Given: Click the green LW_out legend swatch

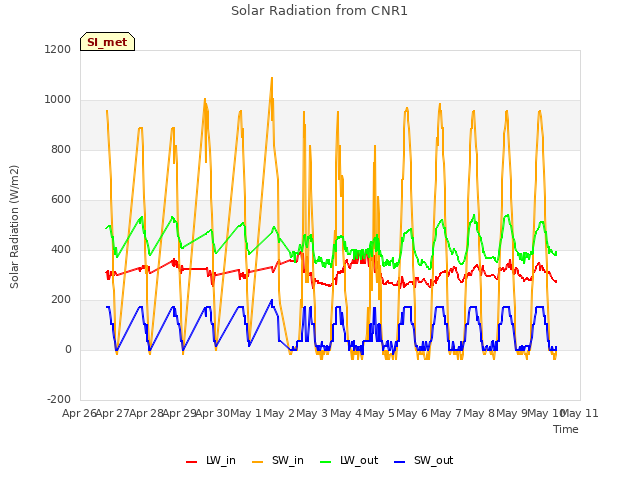Looking at the screenshot, I should (x=326, y=462).
